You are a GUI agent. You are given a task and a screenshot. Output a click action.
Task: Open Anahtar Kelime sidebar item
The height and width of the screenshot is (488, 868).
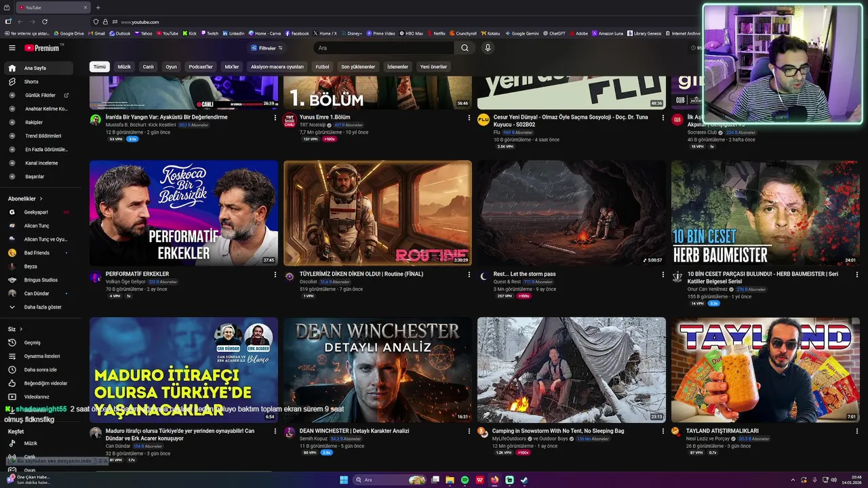[x=38, y=108]
